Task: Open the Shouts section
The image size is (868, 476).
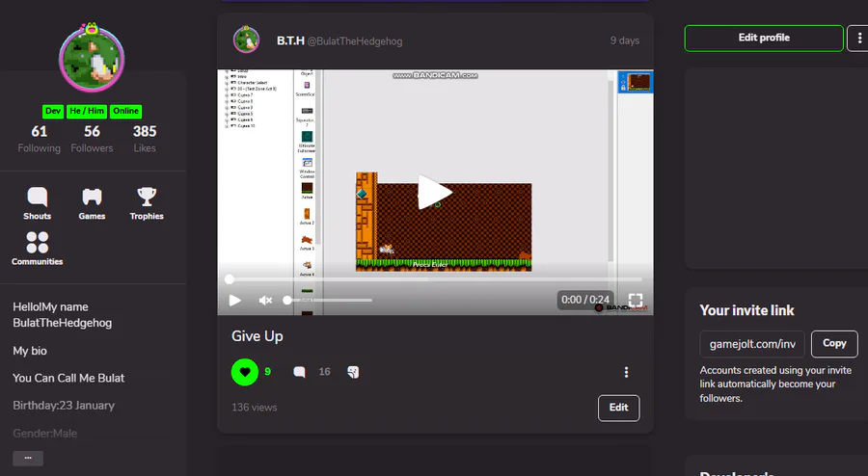Action: pos(37,203)
